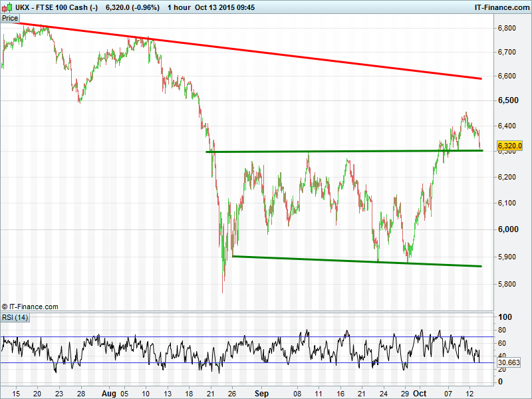
Task: Click the yellow 6,320.0 current price tag
Action: (511, 146)
